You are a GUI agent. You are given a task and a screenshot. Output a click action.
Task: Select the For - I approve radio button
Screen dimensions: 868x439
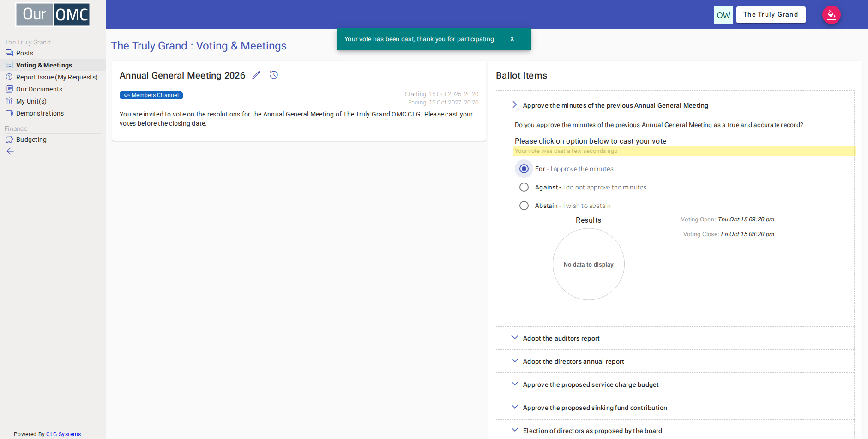[524, 169]
